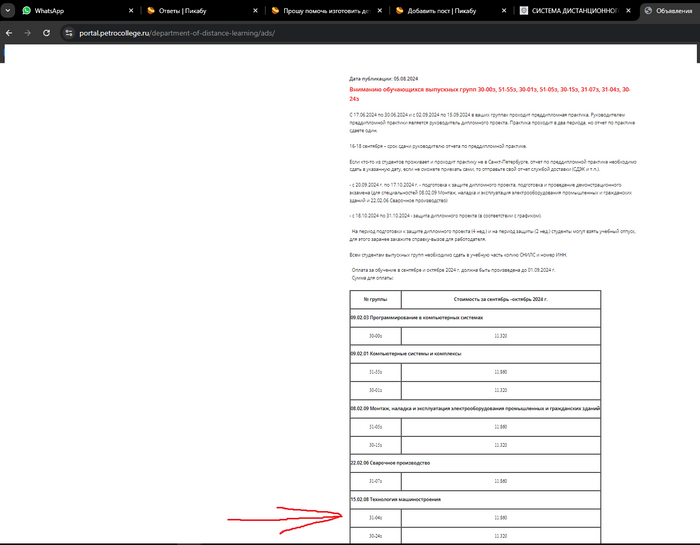
Task: Click the 09.02.01 Компьютерные системы и комплексы row
Action: coord(475,354)
